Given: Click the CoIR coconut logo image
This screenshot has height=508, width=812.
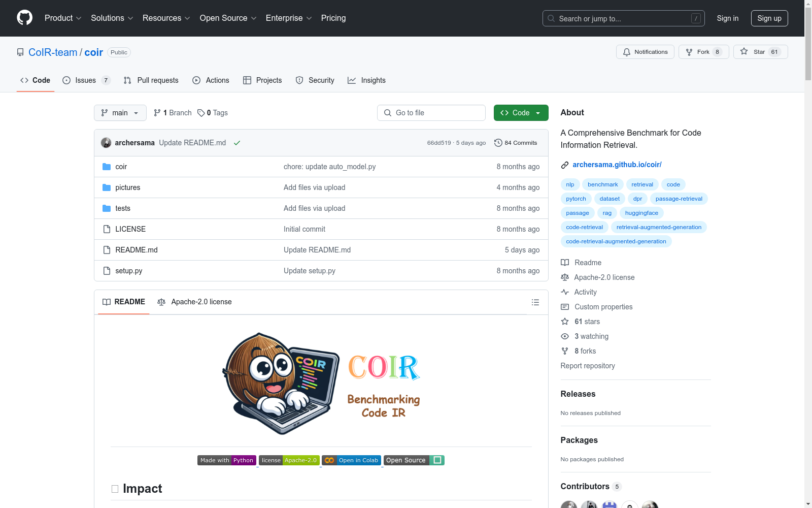Looking at the screenshot, I should coord(321,384).
